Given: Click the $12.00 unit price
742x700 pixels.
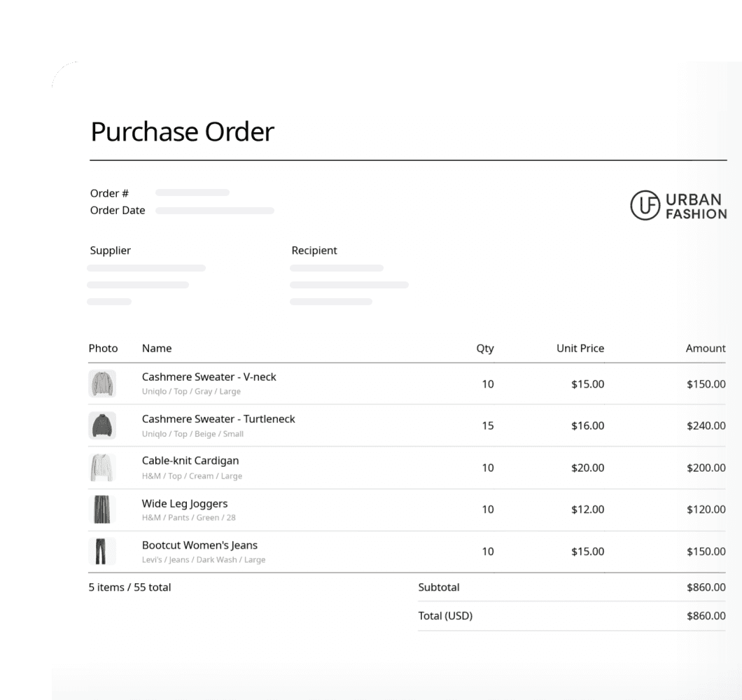Looking at the screenshot, I should pyautogui.click(x=588, y=510).
